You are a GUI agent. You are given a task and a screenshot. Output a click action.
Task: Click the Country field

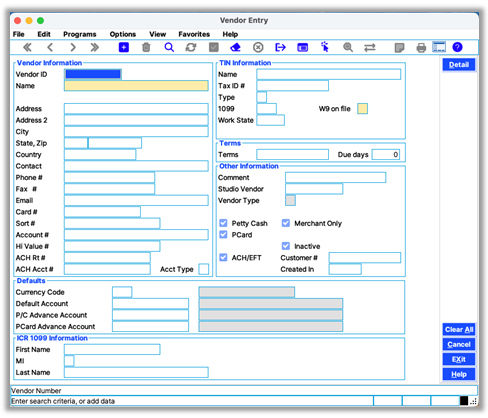click(100, 154)
